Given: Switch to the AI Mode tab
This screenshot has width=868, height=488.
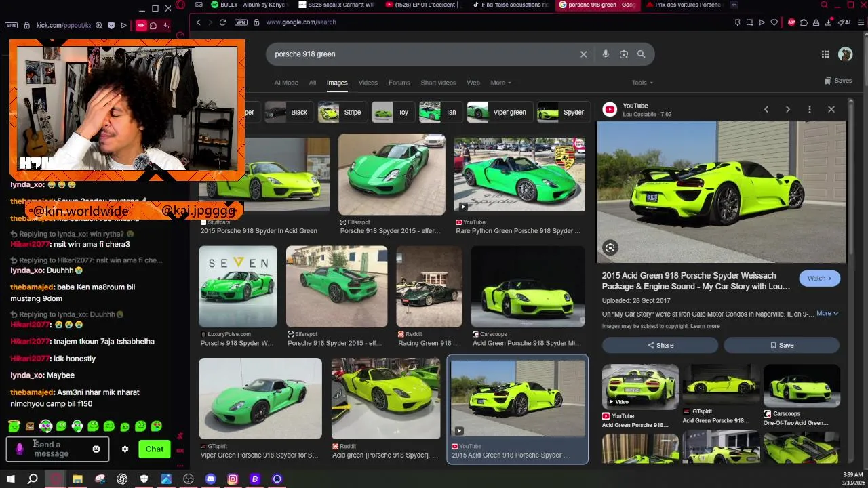Looking at the screenshot, I should 286,83.
